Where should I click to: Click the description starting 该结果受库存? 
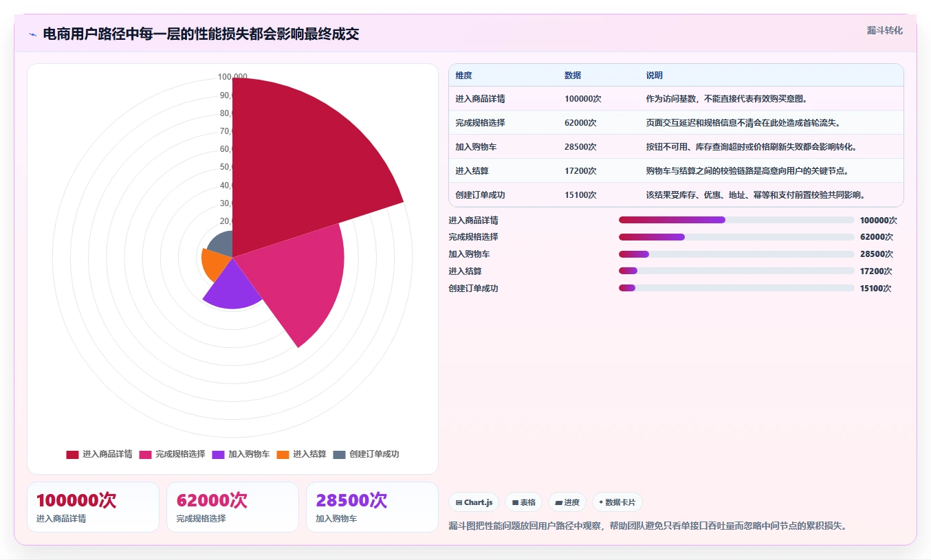tap(756, 195)
